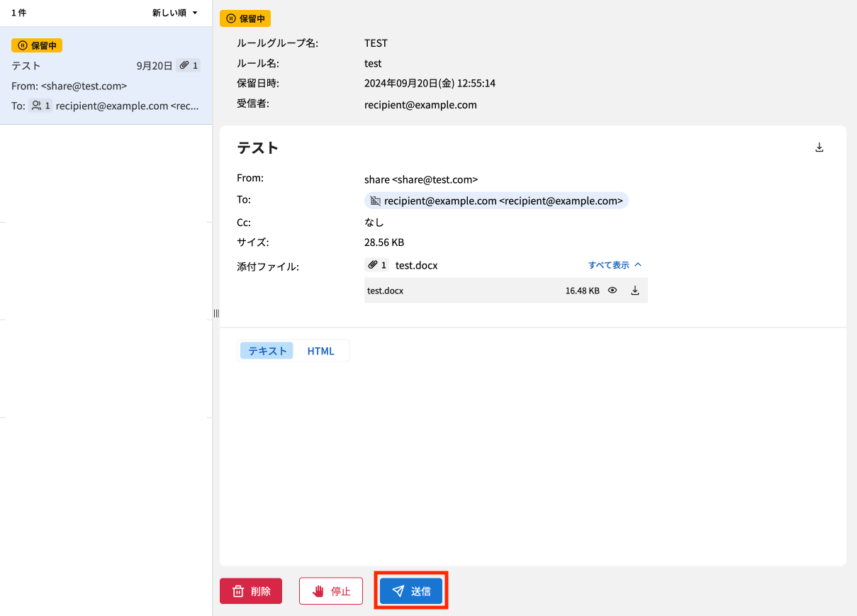The height and width of the screenshot is (616, 857).
Task: Switch to the HTML body view tab
Action: [x=320, y=351]
